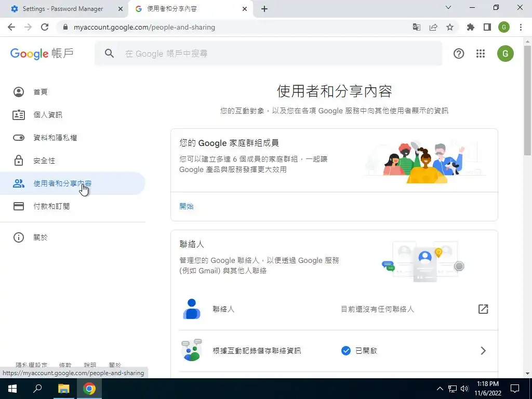Click 目前還沒有任何聯絡人 text in contacts row
Screen dimensions: 532x399
[377, 309]
